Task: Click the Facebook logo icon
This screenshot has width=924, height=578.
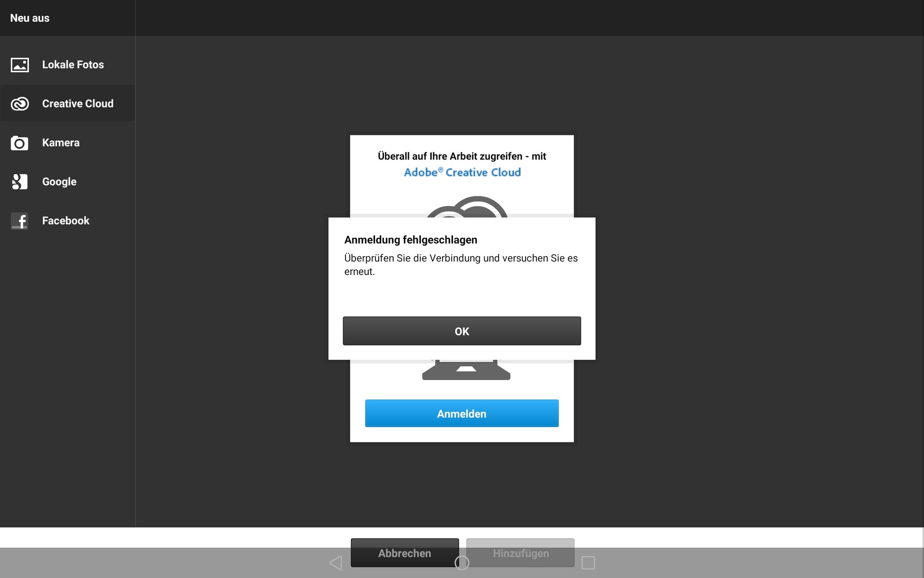Action: 20,221
